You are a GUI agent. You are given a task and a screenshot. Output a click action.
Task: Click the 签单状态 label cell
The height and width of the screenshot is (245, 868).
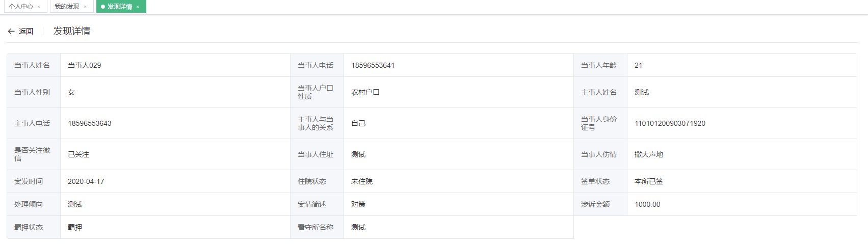pos(600,181)
